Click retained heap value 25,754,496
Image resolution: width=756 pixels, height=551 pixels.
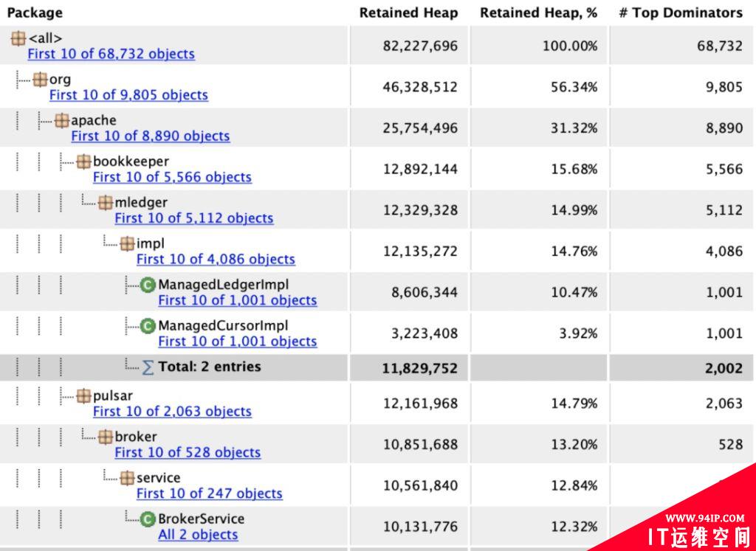coord(420,128)
